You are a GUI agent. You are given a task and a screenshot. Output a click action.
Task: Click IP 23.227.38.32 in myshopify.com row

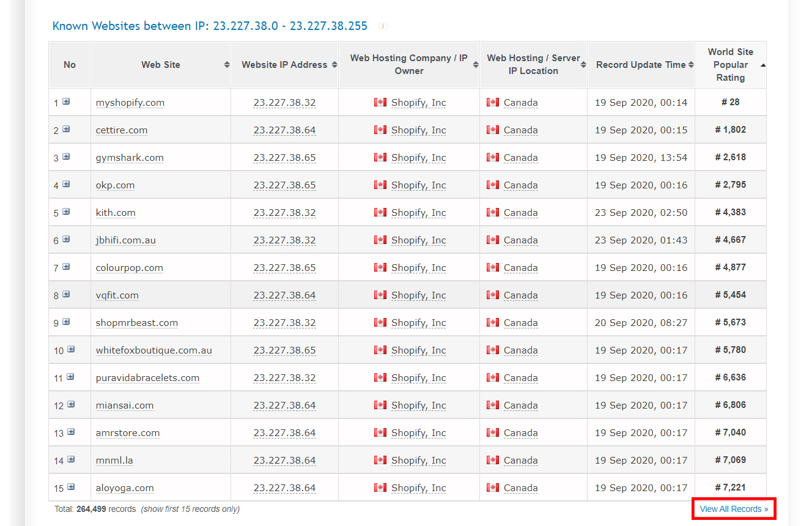[x=285, y=103]
